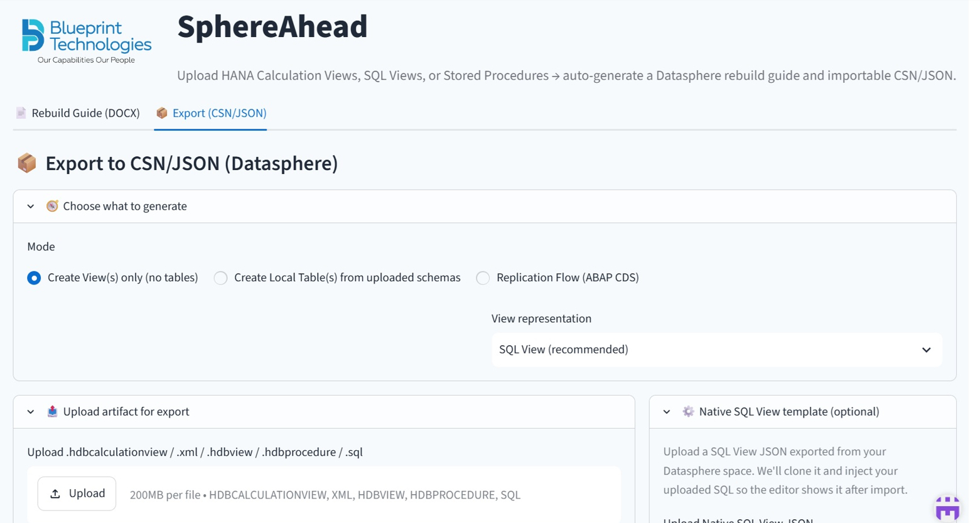The image size is (980, 523).
Task: Click the Upload HANA Calculation Views subtitle
Action: [566, 75]
